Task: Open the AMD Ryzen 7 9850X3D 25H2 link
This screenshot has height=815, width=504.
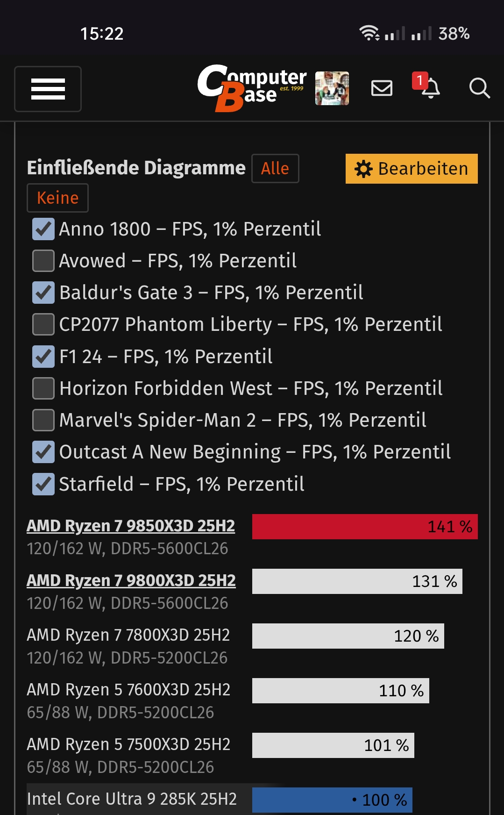Action: (131, 525)
